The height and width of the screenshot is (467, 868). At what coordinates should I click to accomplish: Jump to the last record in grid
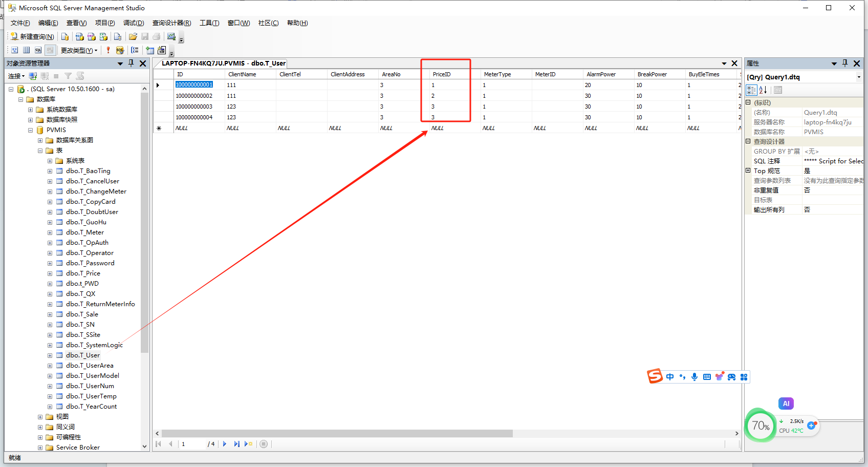[x=236, y=444]
